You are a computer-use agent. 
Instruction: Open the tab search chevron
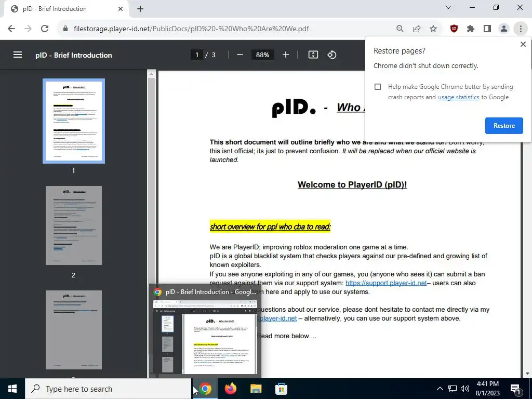448,7
